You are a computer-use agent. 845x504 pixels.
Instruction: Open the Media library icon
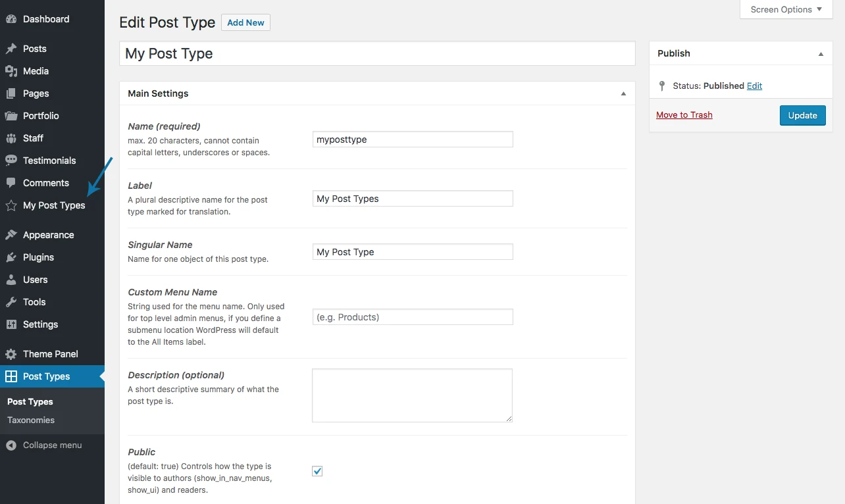(11, 70)
